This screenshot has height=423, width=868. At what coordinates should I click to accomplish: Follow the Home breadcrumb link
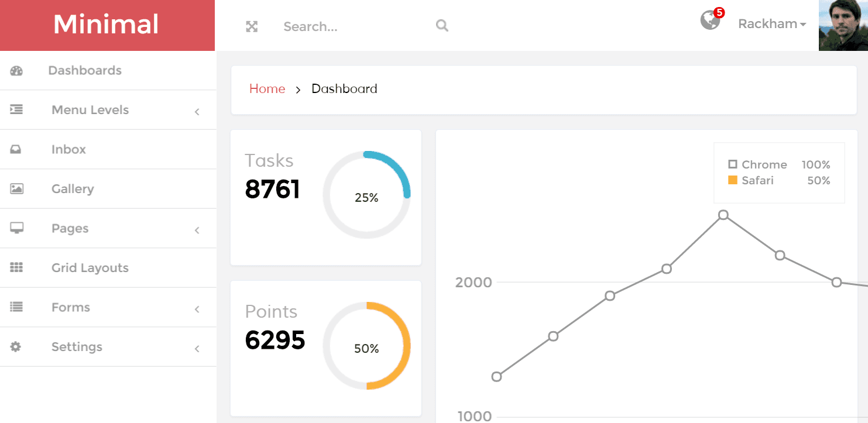pyautogui.click(x=267, y=88)
